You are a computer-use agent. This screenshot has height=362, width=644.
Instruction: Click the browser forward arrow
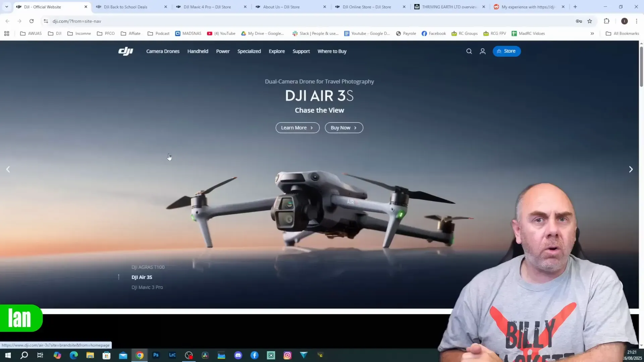(x=19, y=21)
